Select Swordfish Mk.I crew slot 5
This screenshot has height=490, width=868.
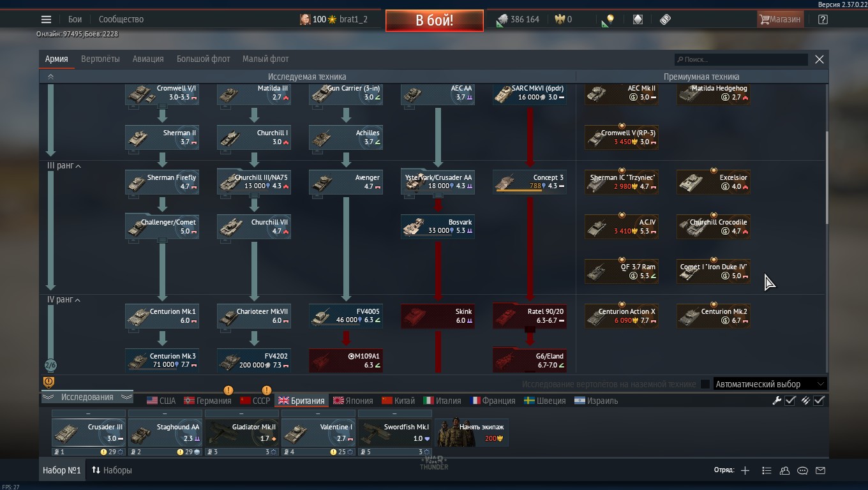[x=395, y=433]
